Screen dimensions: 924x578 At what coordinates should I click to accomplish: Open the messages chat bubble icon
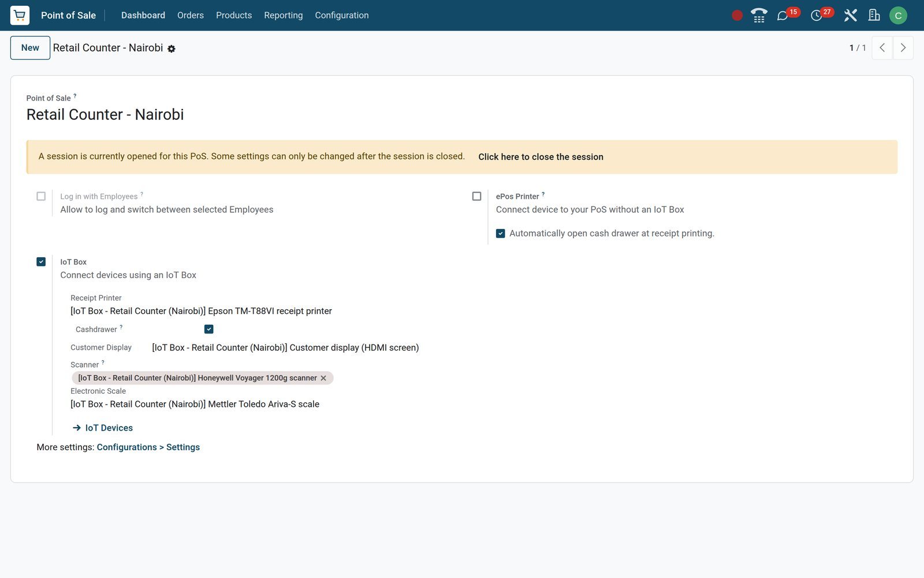(x=783, y=16)
